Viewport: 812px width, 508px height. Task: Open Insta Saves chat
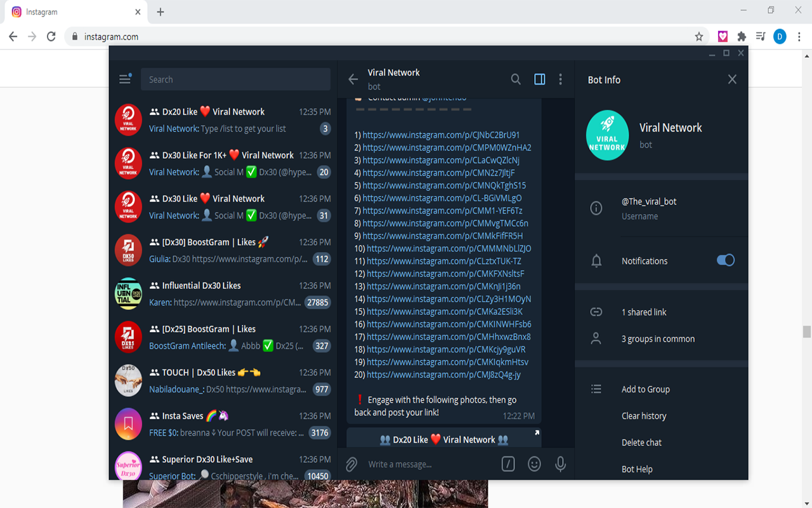click(x=223, y=424)
